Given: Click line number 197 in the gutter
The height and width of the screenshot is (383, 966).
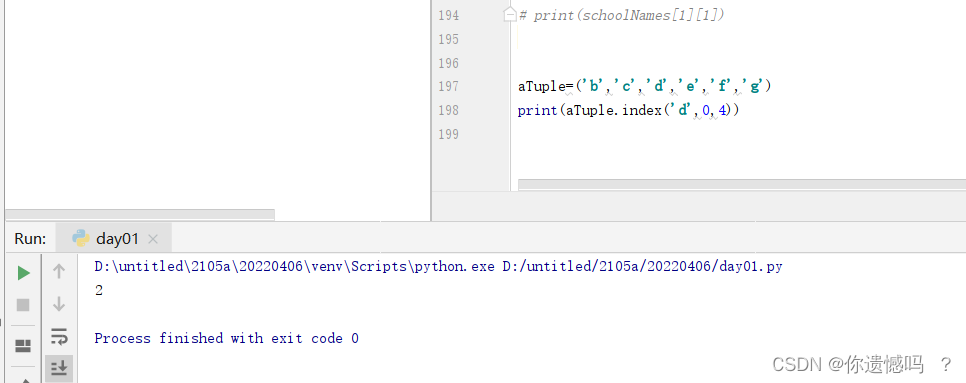Looking at the screenshot, I should [x=448, y=87].
